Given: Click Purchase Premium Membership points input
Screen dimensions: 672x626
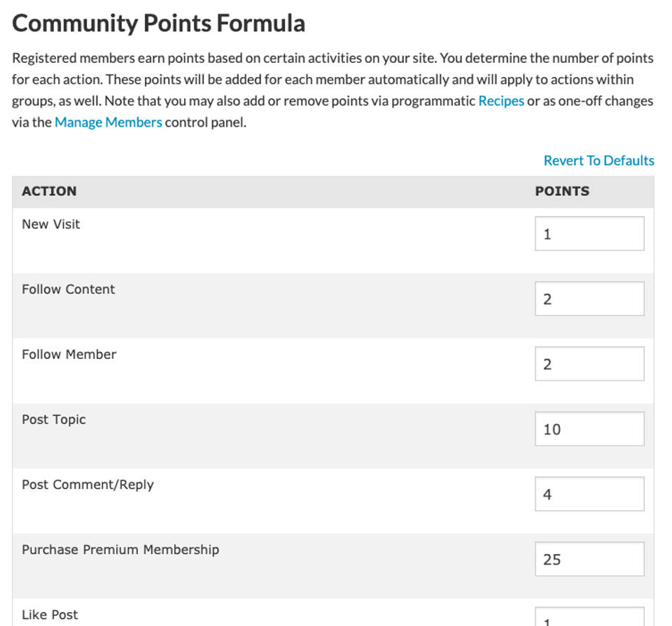Looking at the screenshot, I should click(589, 559).
